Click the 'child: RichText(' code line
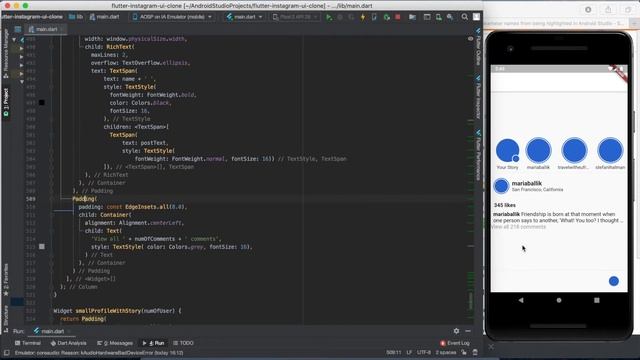Image resolution: width=640 pixels, height=360 pixels. click(x=110, y=47)
